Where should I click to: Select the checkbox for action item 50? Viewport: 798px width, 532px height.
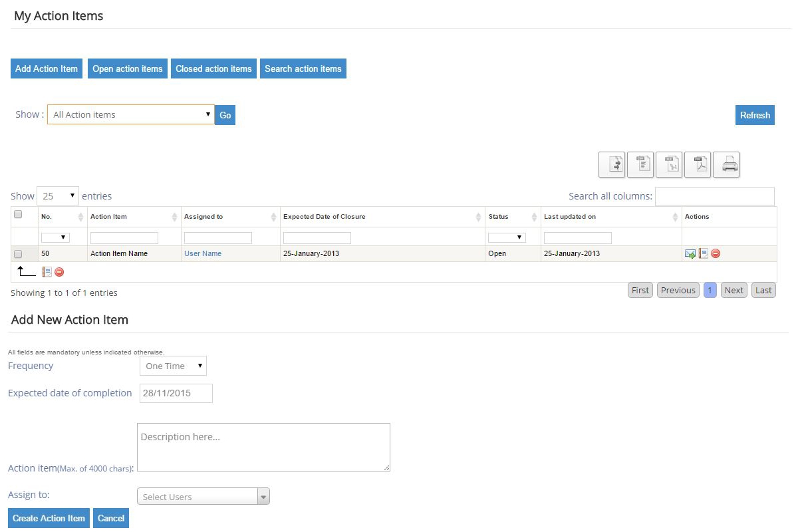[x=18, y=253]
